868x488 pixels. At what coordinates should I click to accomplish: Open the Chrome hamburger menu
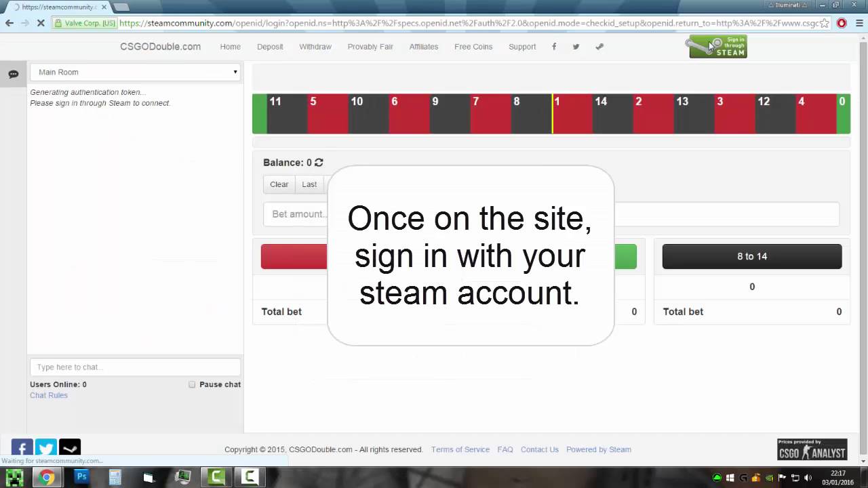pos(858,23)
